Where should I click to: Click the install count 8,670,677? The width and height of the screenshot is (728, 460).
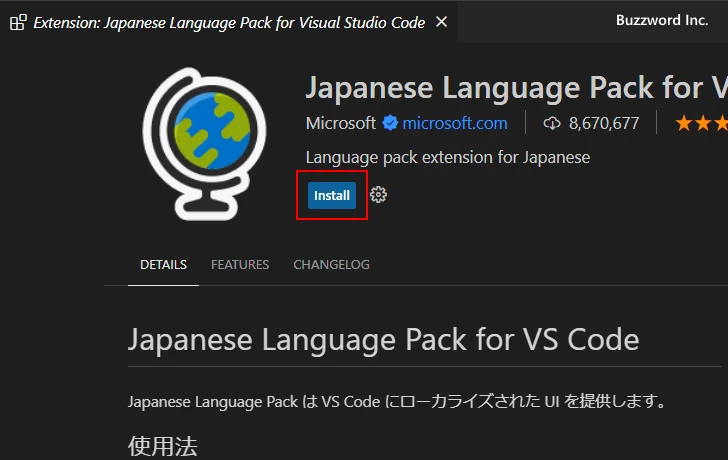point(604,123)
